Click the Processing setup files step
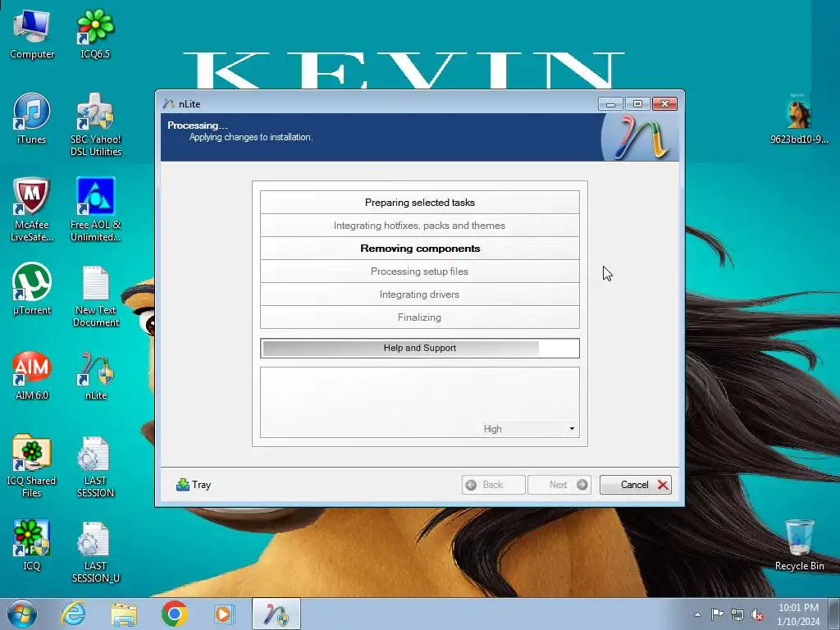 coord(419,272)
